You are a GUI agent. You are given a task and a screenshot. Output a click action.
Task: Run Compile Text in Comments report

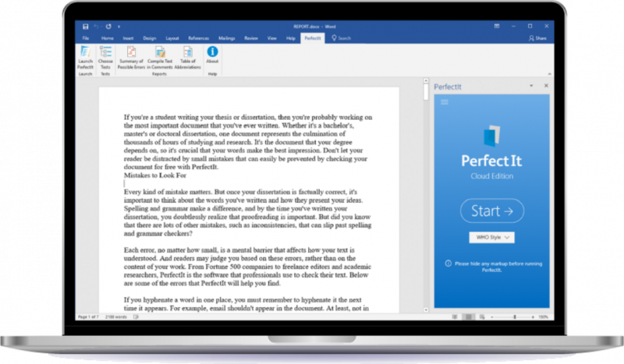tap(160, 56)
